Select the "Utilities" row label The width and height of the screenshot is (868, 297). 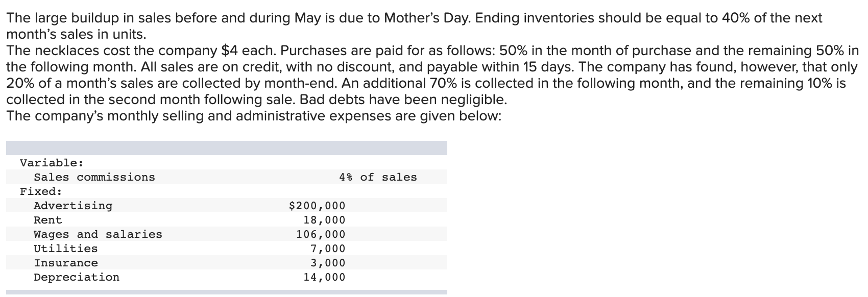65,249
